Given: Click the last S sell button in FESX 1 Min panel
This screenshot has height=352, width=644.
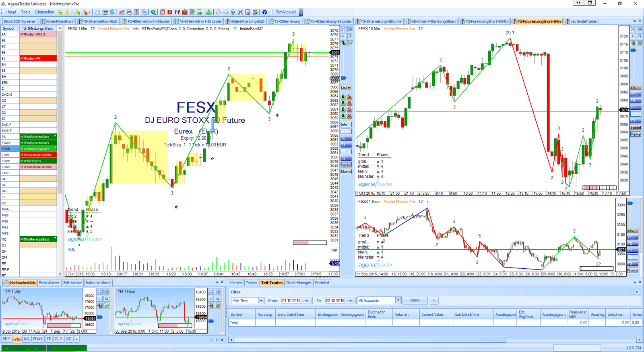Looking at the screenshot, I should (x=349, y=115).
